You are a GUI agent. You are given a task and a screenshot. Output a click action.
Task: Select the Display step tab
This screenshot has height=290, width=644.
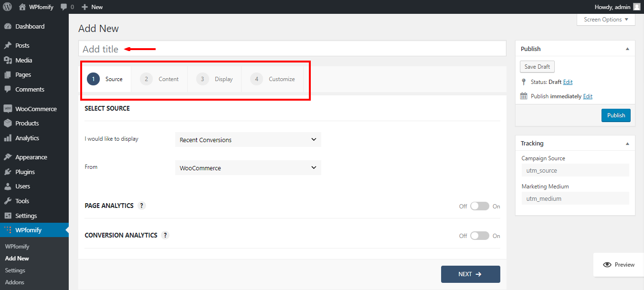pos(214,79)
